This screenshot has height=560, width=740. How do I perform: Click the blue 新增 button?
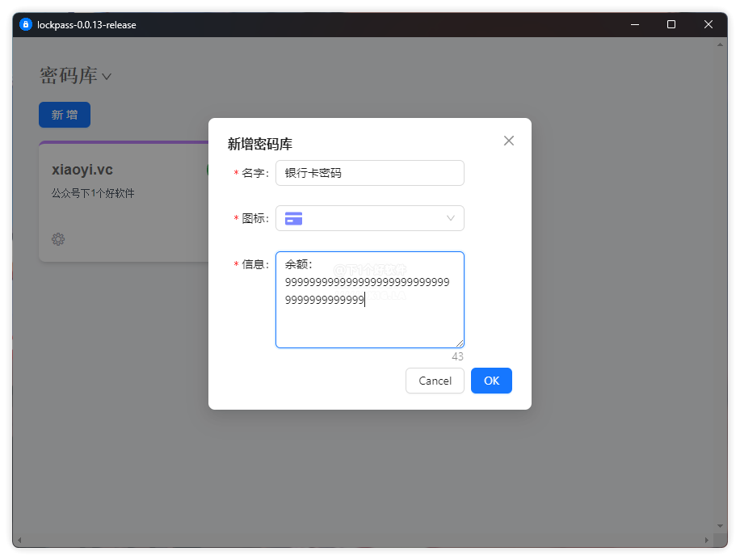[x=65, y=115]
